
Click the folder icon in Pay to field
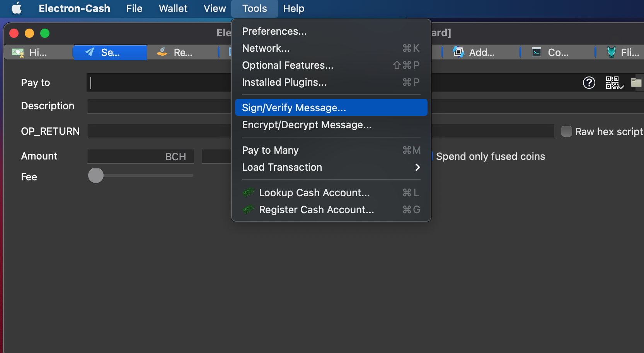(x=636, y=82)
